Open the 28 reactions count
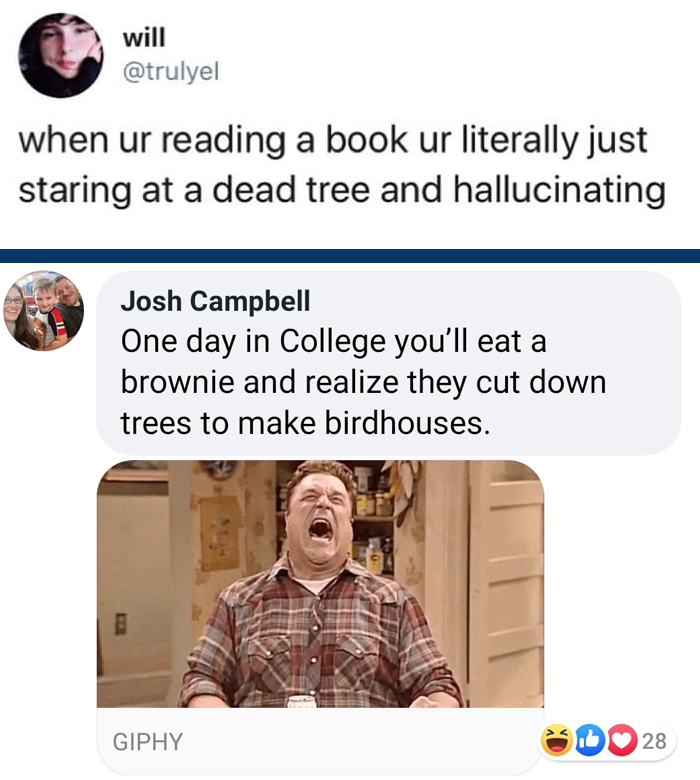The image size is (700, 780). pos(654,741)
